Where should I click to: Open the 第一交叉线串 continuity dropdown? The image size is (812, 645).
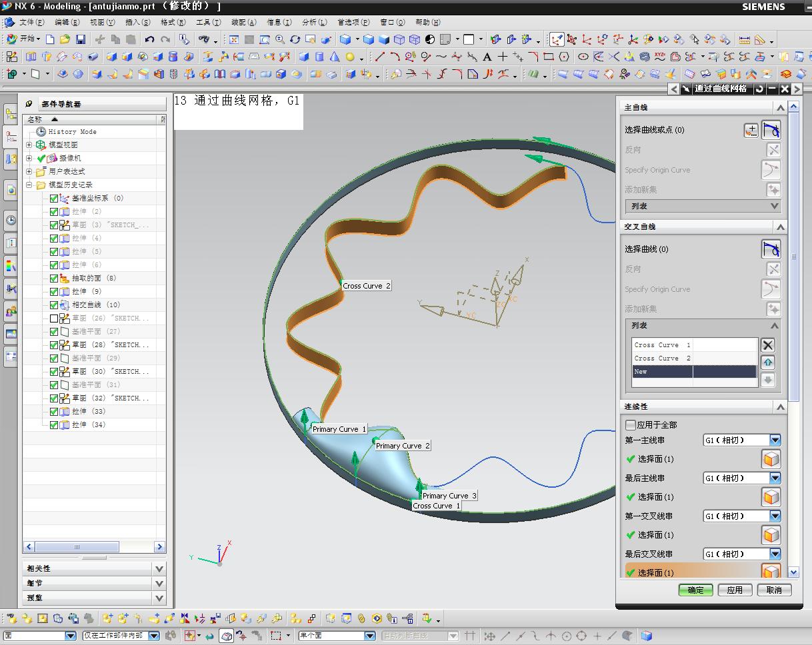tap(775, 516)
